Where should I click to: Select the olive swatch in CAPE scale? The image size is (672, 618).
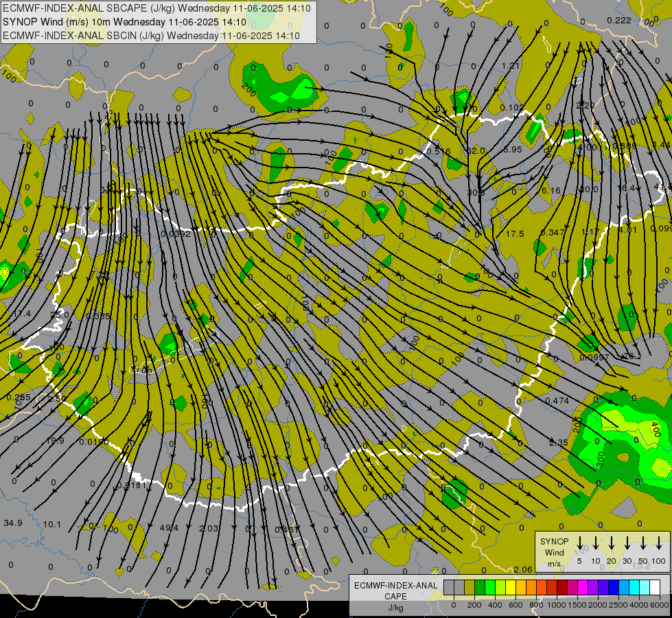pyautogui.click(x=470, y=588)
